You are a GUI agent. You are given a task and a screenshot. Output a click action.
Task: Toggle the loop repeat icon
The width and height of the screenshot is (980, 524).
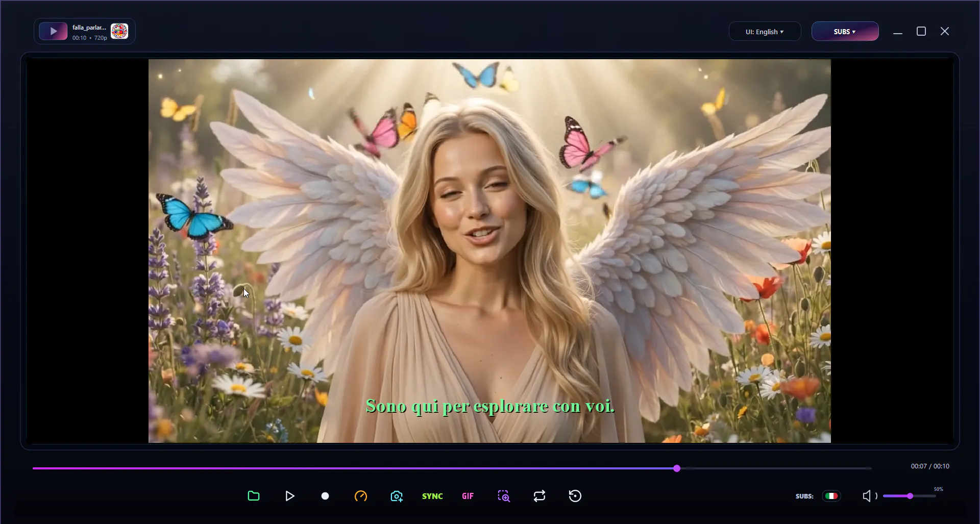pos(540,496)
